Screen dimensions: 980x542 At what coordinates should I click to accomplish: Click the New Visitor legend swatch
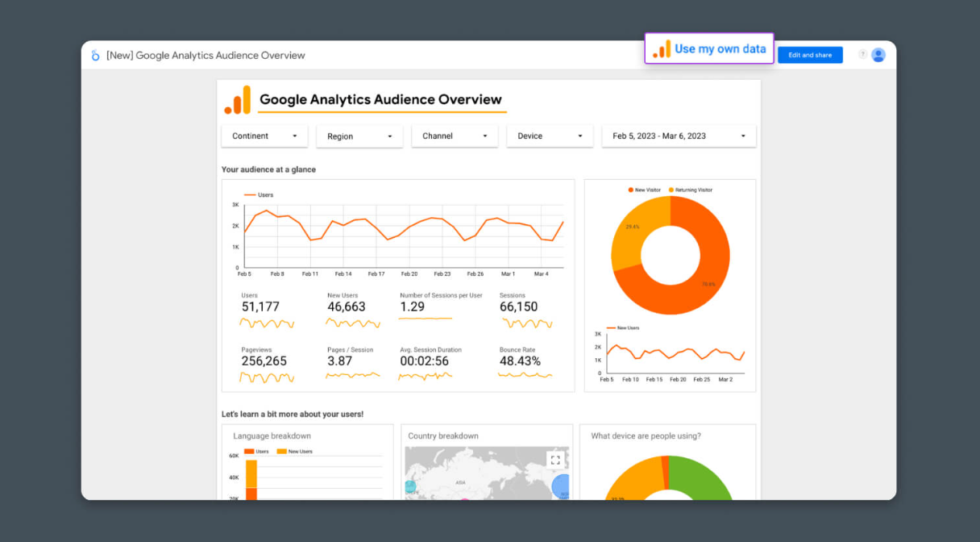coord(631,190)
